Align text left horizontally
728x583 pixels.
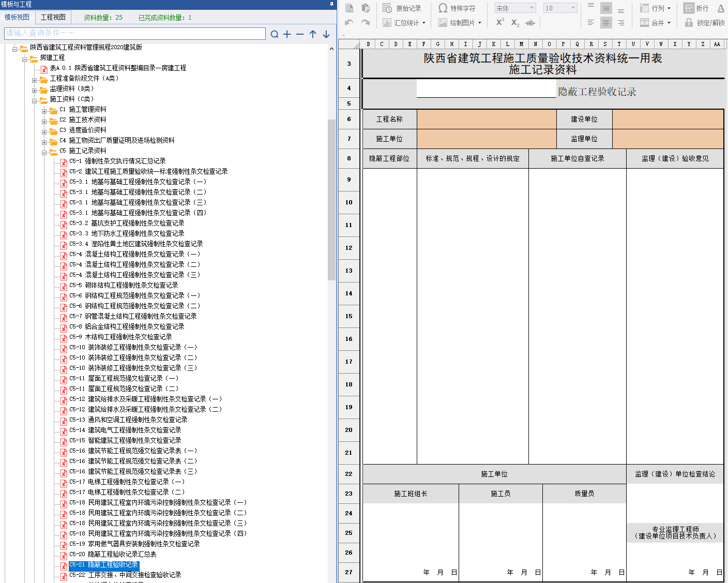pyautogui.click(x=591, y=23)
